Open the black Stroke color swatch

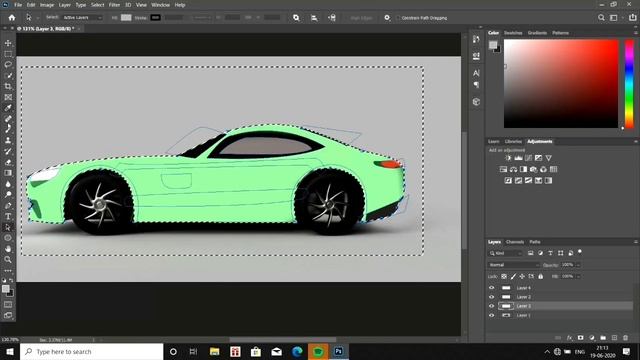point(155,18)
